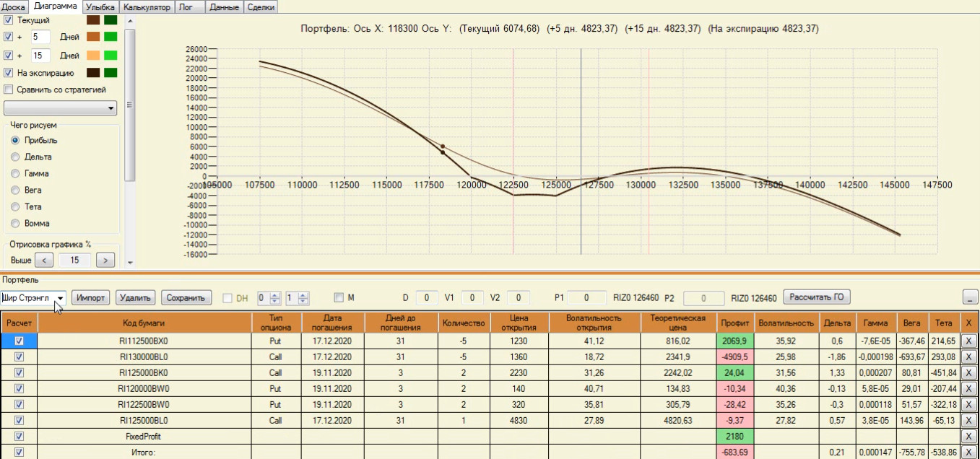Select the Гамма radio button

click(x=15, y=173)
